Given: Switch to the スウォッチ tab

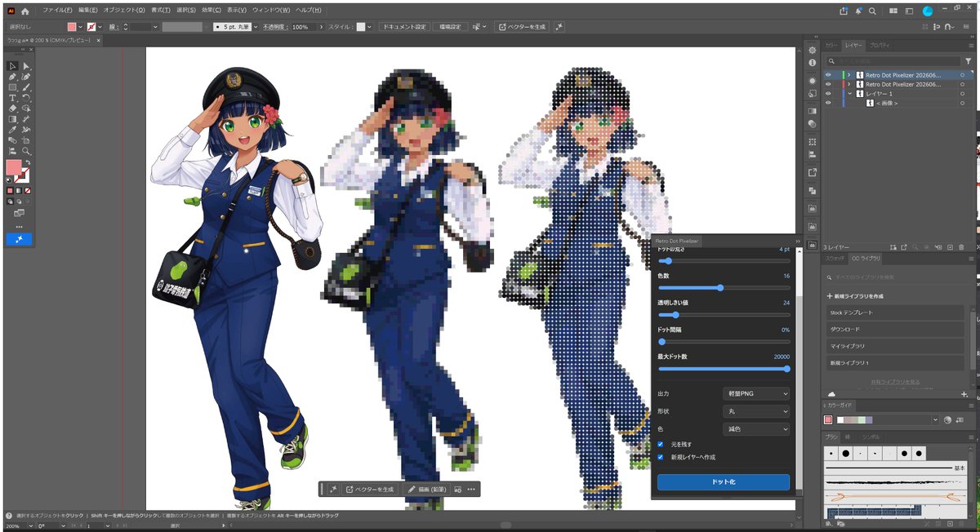Looking at the screenshot, I should 835,258.
